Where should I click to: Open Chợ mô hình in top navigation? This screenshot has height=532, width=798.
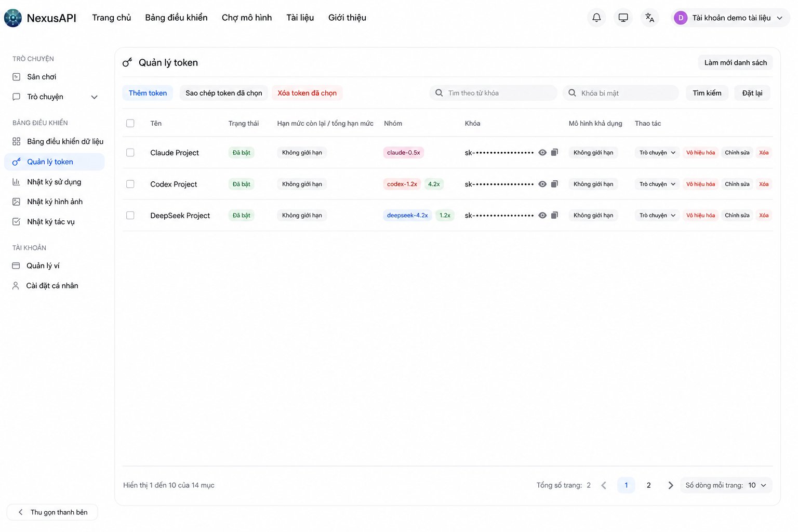[247, 18]
